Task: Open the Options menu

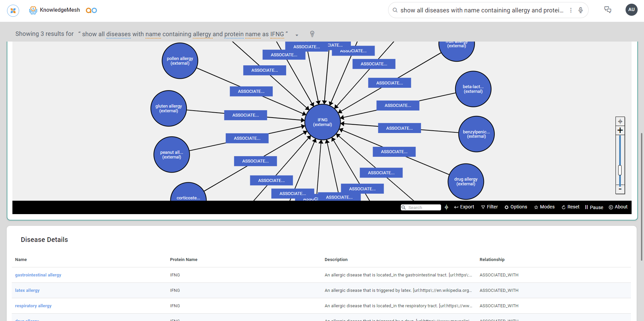Action: (x=516, y=207)
